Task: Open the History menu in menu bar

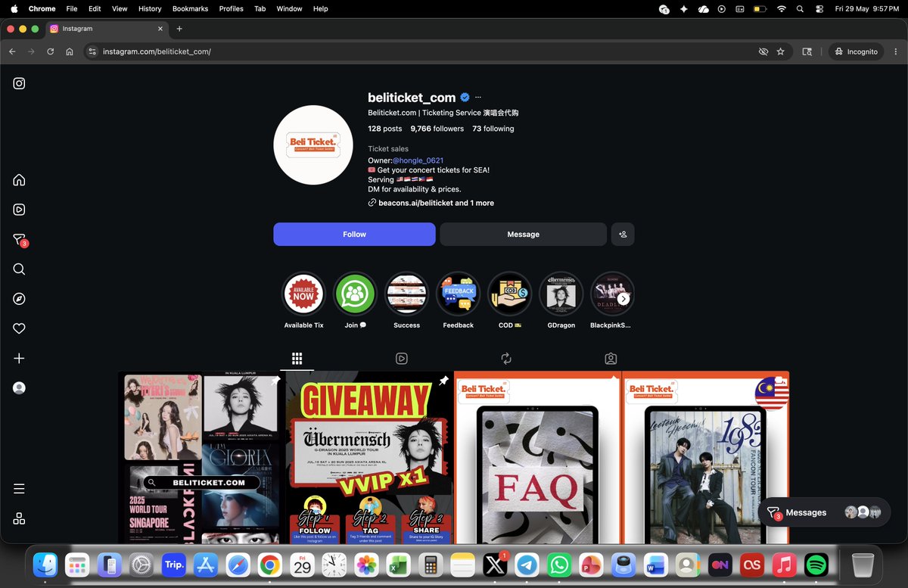Action: (x=150, y=8)
